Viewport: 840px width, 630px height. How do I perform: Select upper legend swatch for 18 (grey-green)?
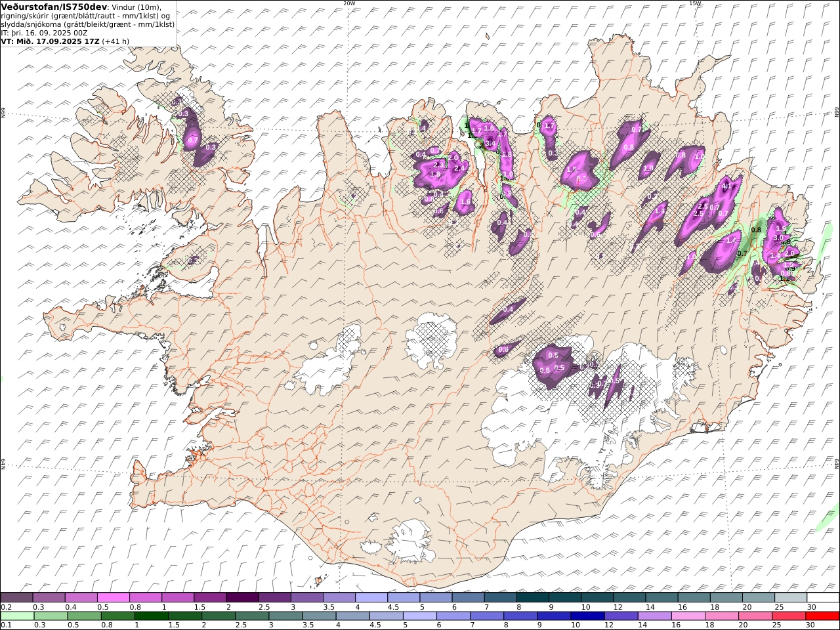tap(726, 597)
